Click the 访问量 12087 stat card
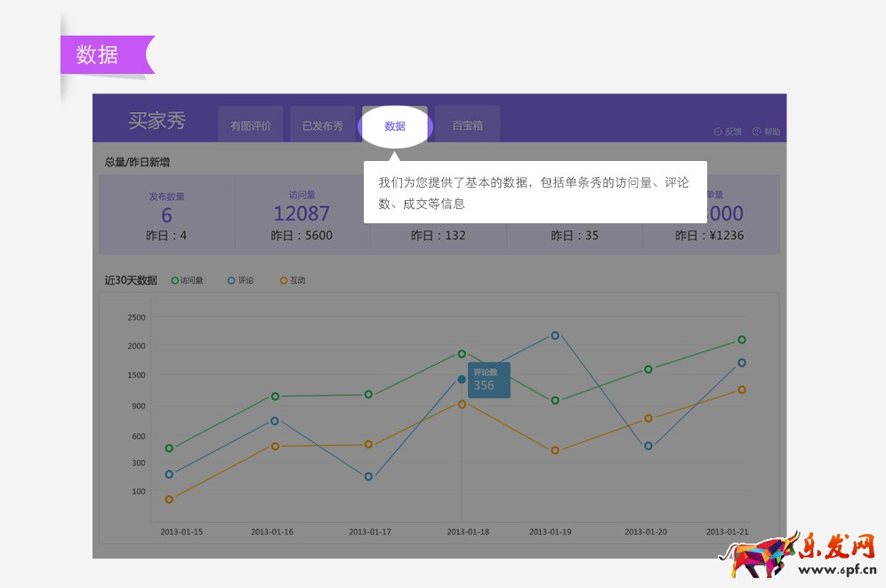 tap(302, 214)
